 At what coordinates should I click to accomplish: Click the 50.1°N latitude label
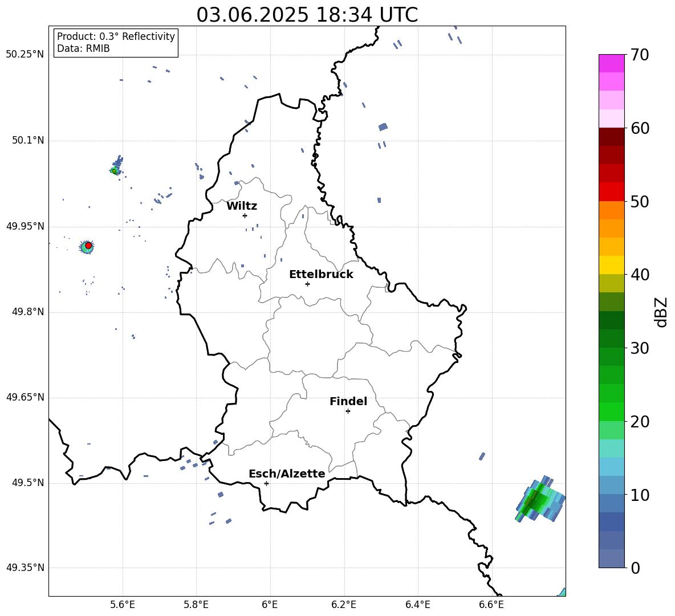(x=27, y=140)
